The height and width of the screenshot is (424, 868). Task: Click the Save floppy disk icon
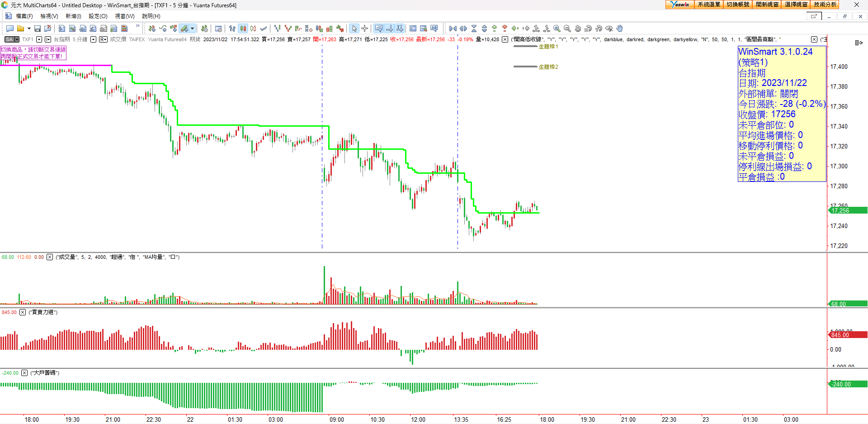tap(38, 29)
